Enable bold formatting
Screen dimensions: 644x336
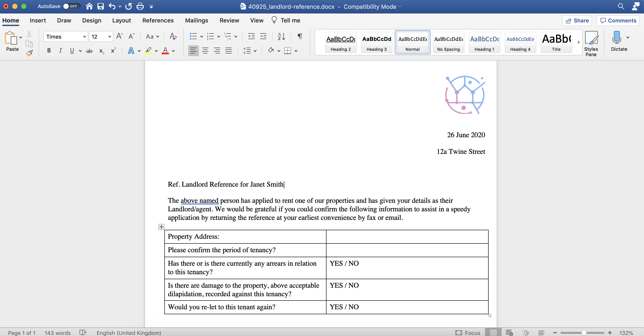49,51
